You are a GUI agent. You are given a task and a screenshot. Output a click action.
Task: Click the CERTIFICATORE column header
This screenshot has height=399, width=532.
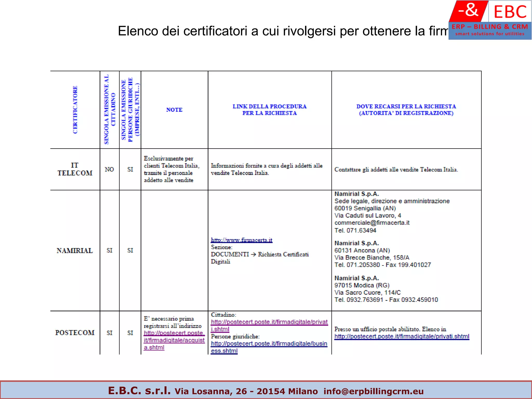click(75, 110)
